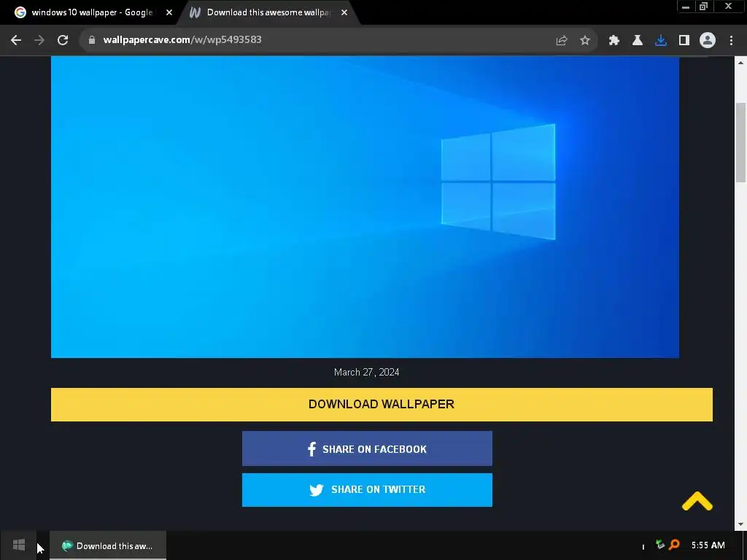
Task: Share this page using share icon
Action: pos(562,41)
